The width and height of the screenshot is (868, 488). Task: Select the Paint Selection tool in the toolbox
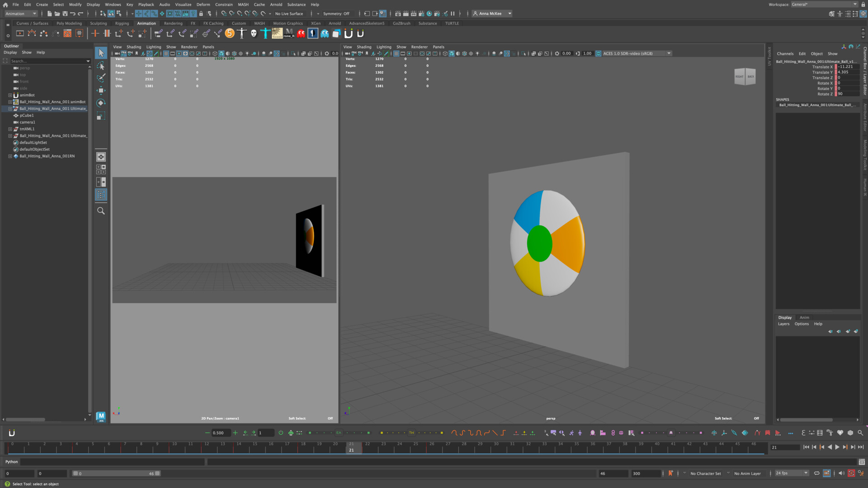point(101,78)
